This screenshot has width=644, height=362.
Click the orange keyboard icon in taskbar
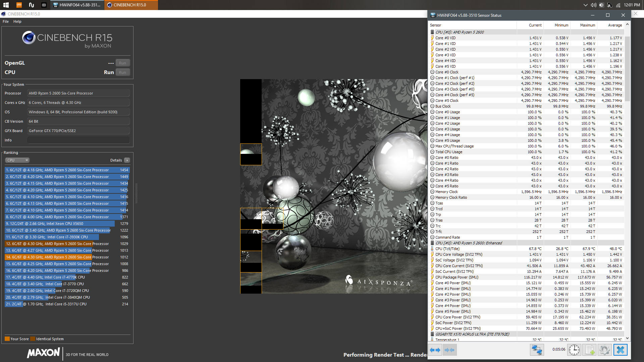(19, 5)
